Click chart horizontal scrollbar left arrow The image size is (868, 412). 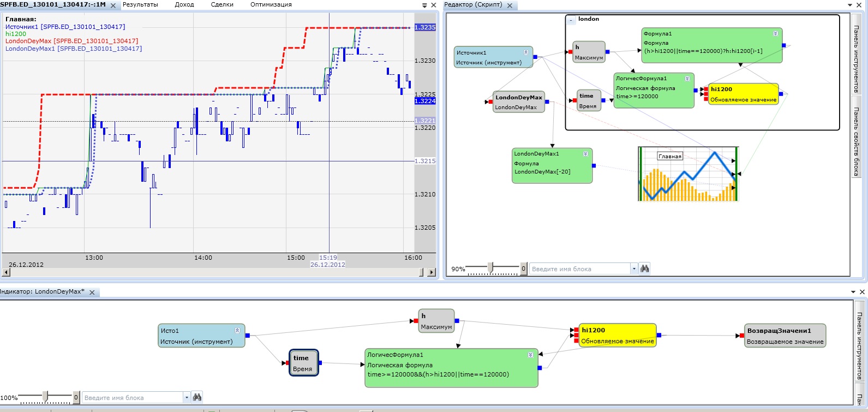pyautogui.click(x=7, y=272)
